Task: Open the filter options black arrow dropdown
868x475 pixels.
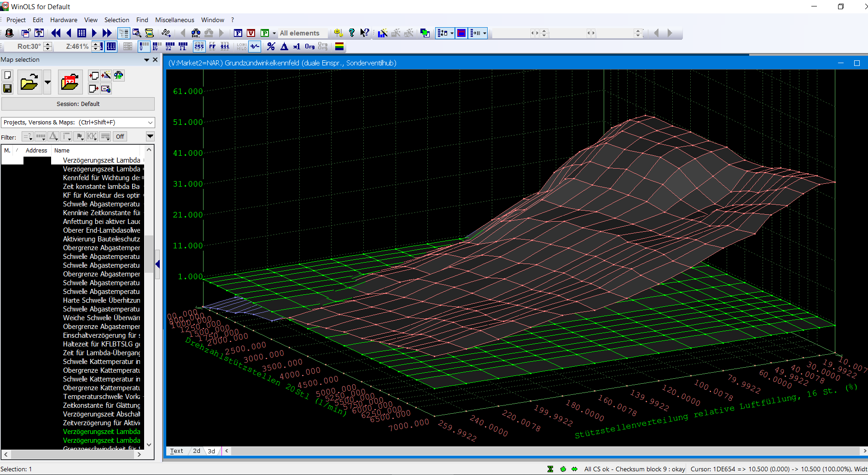Action: click(x=150, y=136)
